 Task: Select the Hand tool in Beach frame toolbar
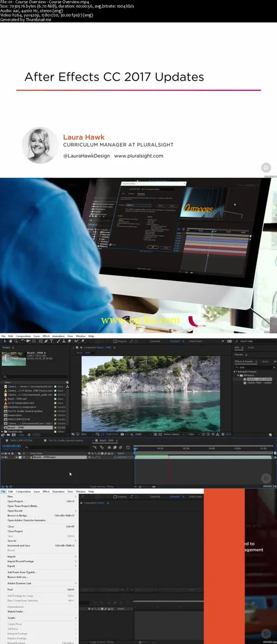click(x=11, y=341)
